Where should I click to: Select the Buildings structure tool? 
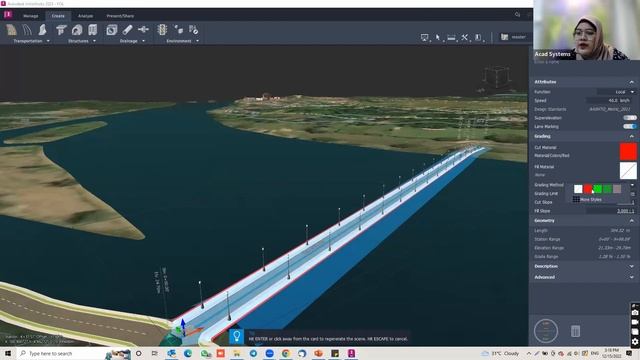point(93,30)
